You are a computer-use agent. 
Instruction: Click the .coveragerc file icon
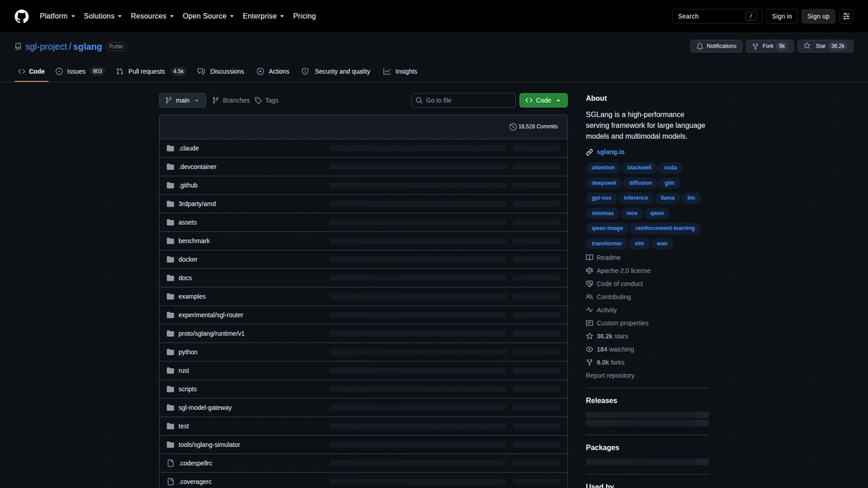click(171, 481)
